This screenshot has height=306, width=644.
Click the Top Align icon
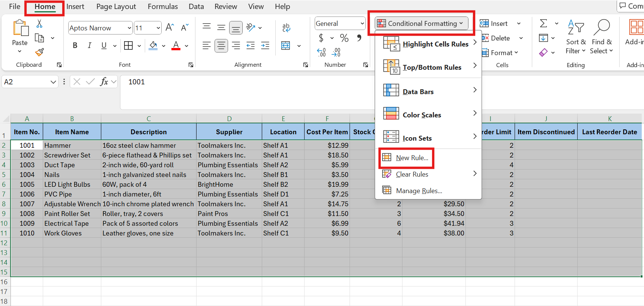(x=207, y=27)
